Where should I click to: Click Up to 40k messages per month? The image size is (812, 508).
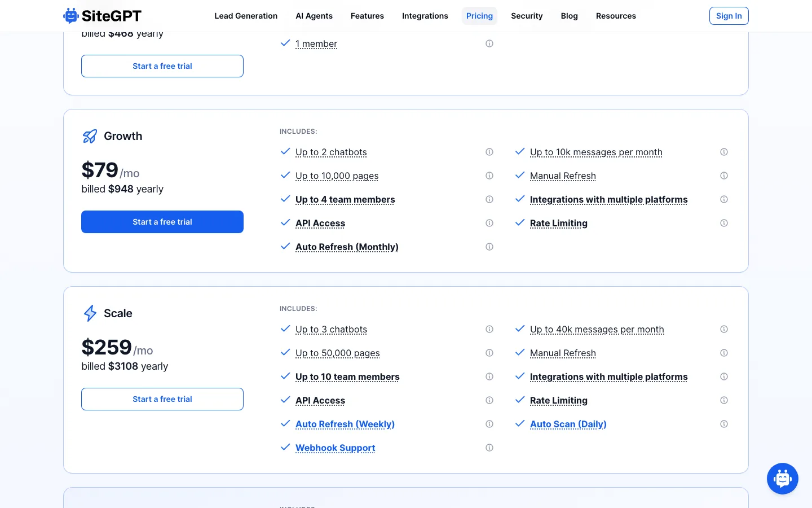597,329
